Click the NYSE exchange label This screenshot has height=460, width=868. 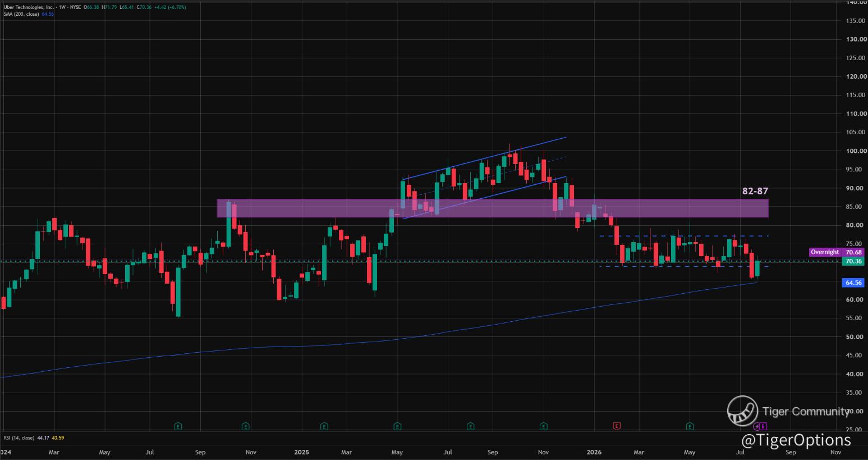coord(75,7)
